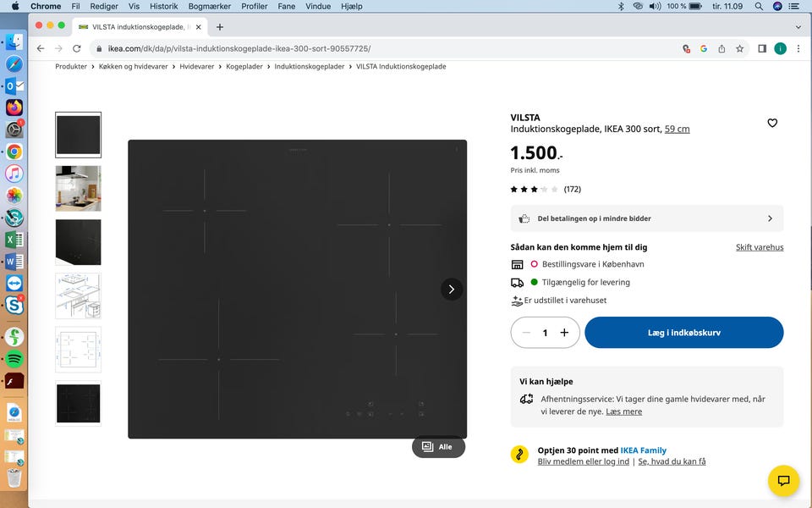Select the cooking zone diagram thumbnail
This screenshot has height=508, width=812.
78,350
